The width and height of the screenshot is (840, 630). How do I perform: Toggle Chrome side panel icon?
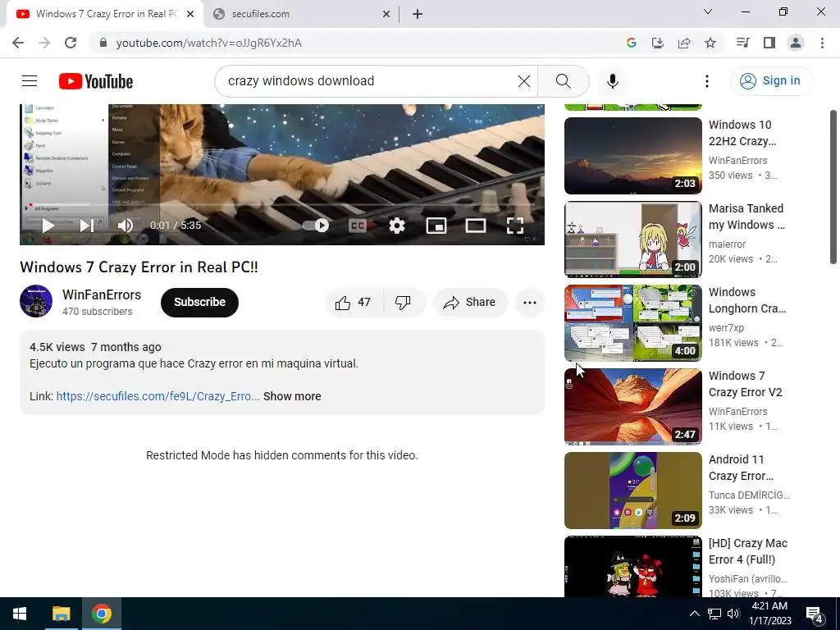click(x=769, y=43)
